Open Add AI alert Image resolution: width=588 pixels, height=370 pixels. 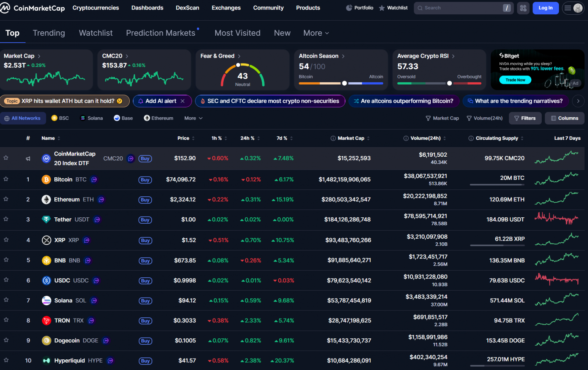coord(162,101)
